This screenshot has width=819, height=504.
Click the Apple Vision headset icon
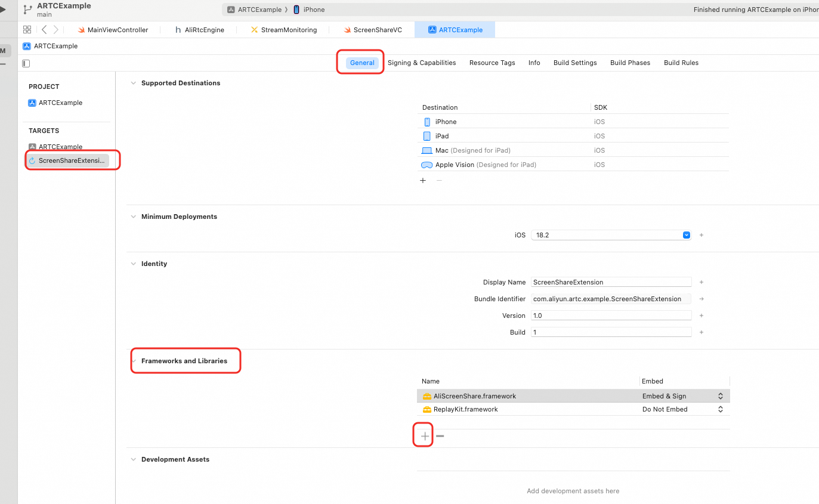pos(427,165)
